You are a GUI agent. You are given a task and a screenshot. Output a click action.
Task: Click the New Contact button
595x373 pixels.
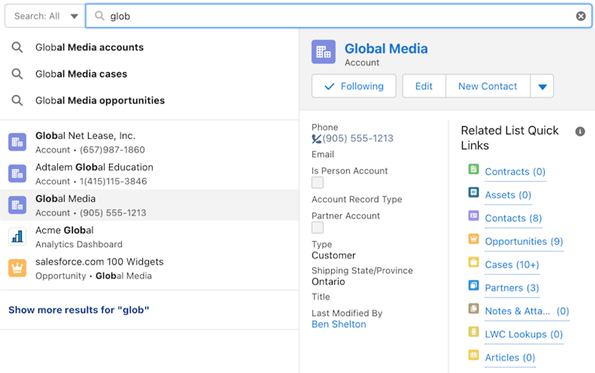(x=488, y=86)
